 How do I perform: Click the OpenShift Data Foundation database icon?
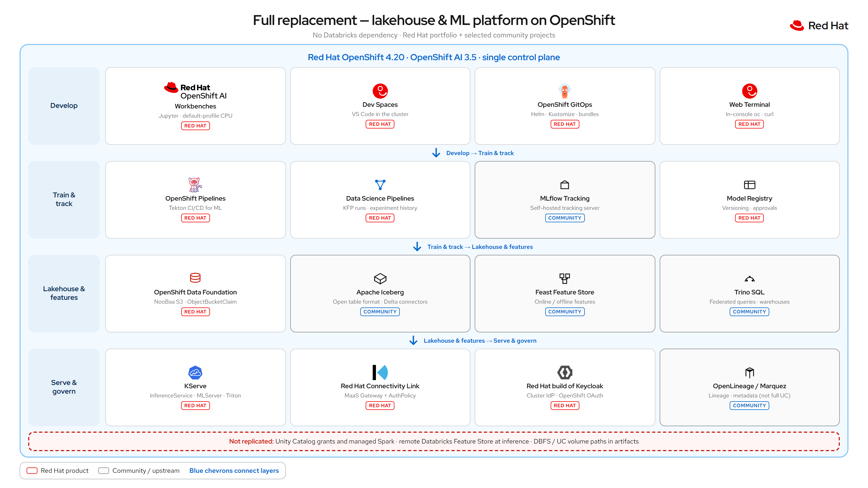(x=195, y=278)
